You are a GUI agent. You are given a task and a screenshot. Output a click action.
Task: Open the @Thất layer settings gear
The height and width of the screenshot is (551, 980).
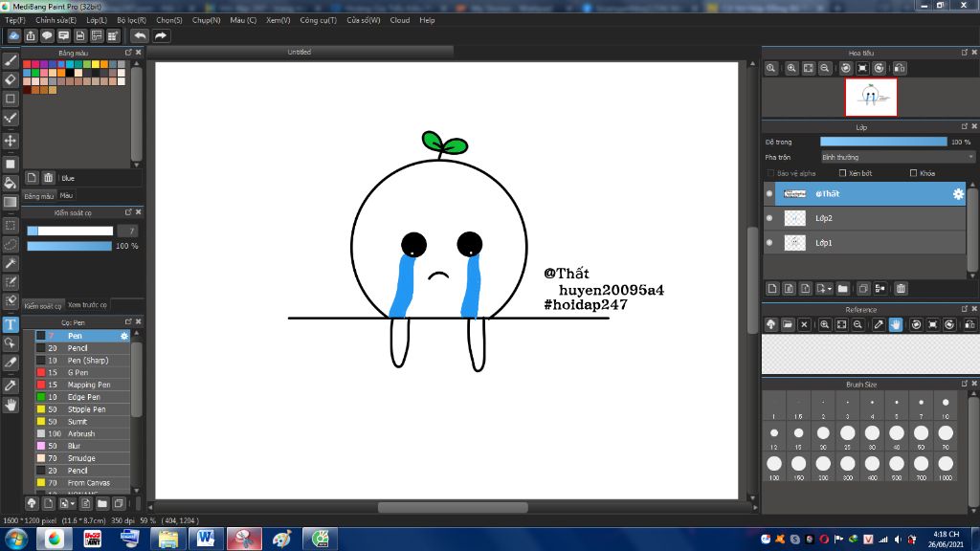click(x=958, y=194)
